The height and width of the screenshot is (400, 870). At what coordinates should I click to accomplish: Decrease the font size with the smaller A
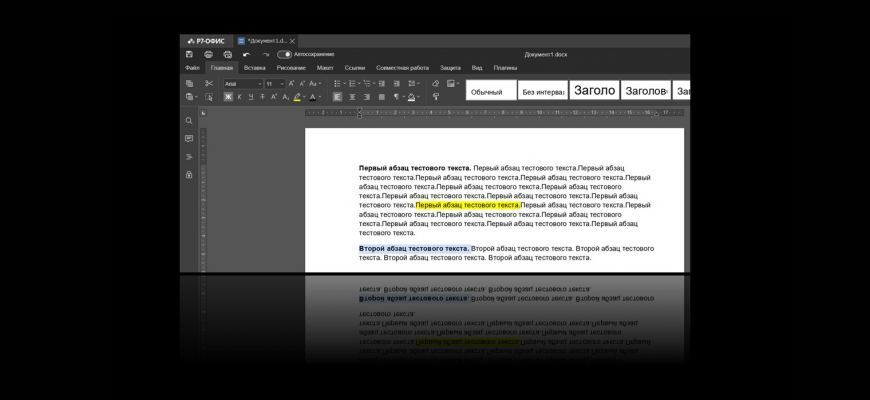(302, 83)
